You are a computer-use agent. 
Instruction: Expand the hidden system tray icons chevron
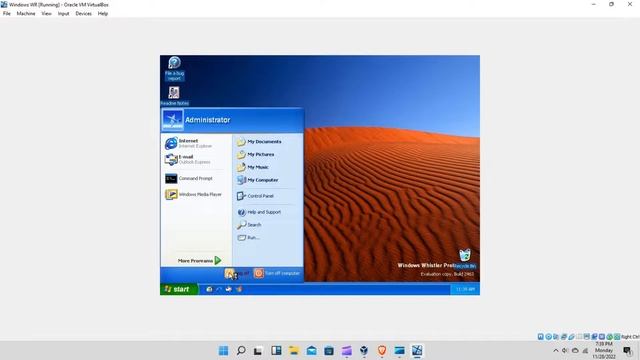(556, 351)
